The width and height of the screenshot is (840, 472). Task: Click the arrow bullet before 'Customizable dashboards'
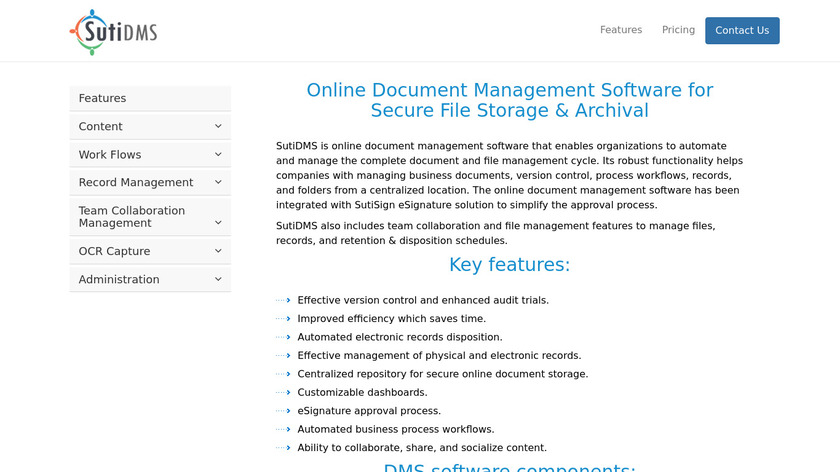pos(287,393)
